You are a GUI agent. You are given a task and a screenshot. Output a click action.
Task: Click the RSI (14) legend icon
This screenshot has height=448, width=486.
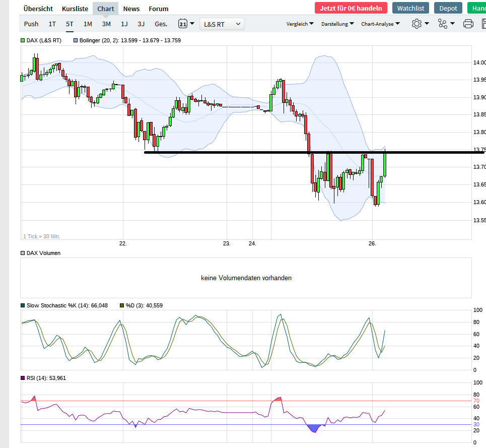point(22,377)
